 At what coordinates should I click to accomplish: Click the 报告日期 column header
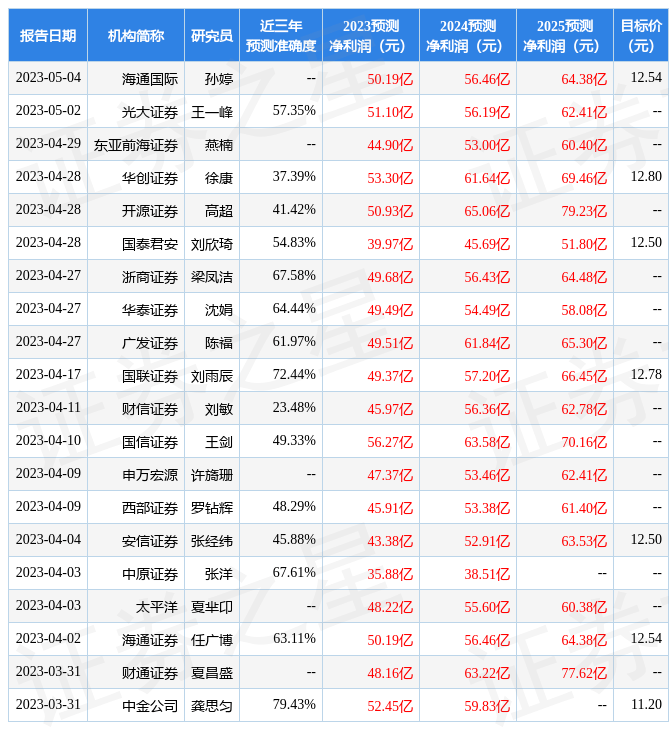[x=48, y=35]
